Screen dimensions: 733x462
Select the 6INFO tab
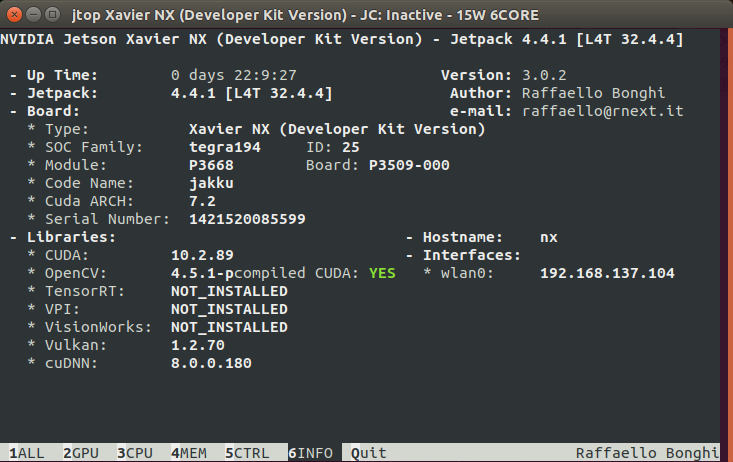pyautogui.click(x=310, y=453)
